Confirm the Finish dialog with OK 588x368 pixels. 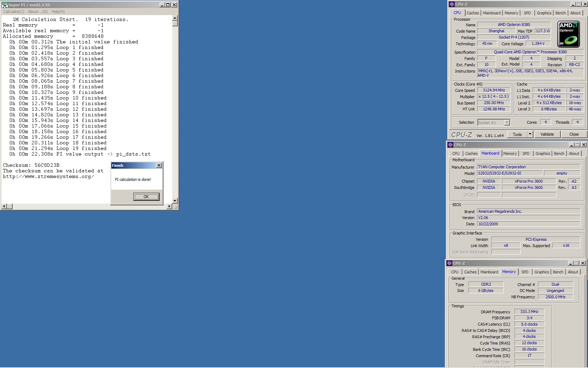click(146, 197)
